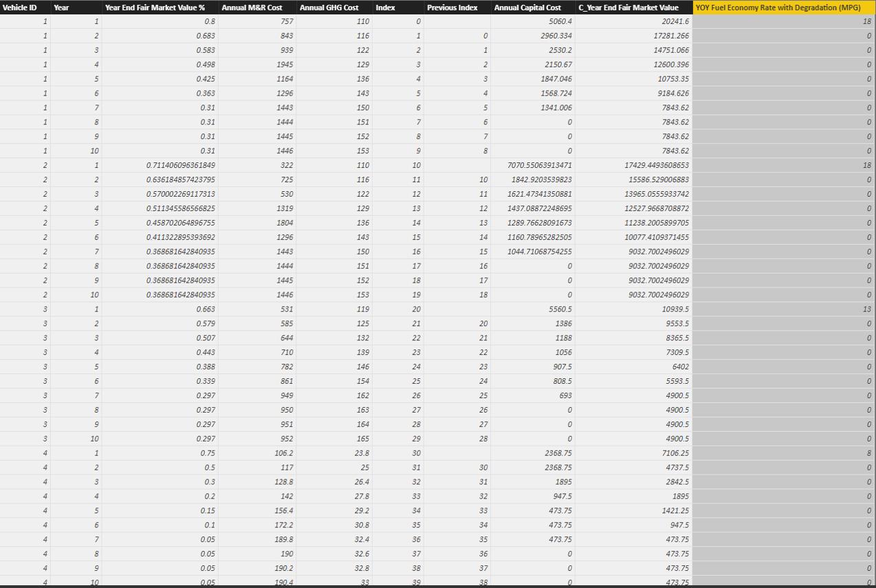This screenshot has height=588, width=876.
Task: Click the M&R cost cell 1319
Action: click(x=257, y=208)
